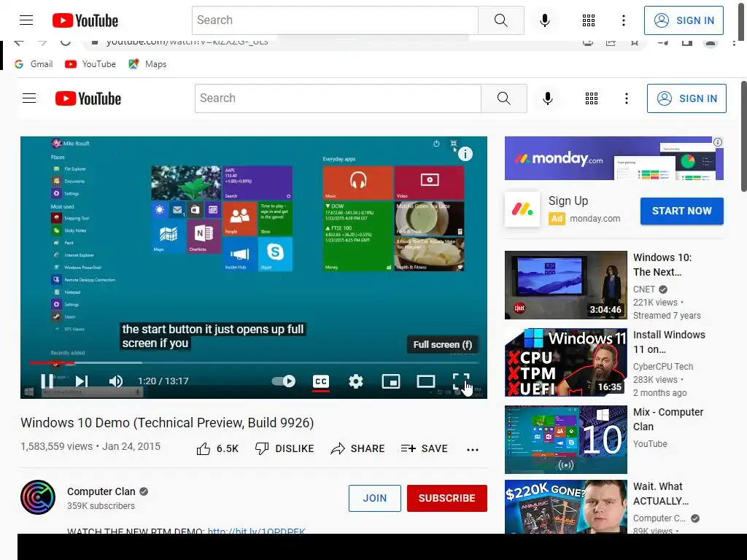747x560 pixels.
Task: Skip to the next video in player
Action: pyautogui.click(x=82, y=381)
